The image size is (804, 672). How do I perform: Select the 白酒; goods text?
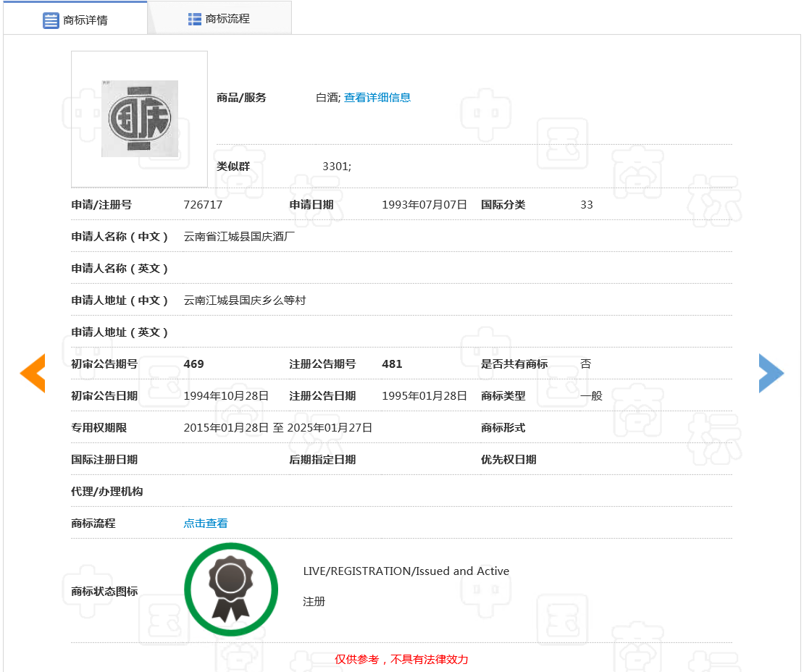[x=328, y=97]
